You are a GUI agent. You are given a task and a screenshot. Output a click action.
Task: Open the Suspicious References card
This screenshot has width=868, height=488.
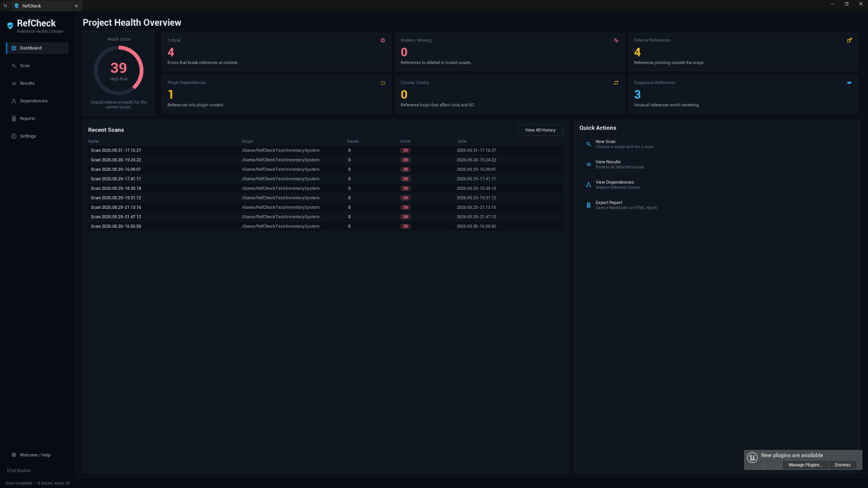click(743, 94)
